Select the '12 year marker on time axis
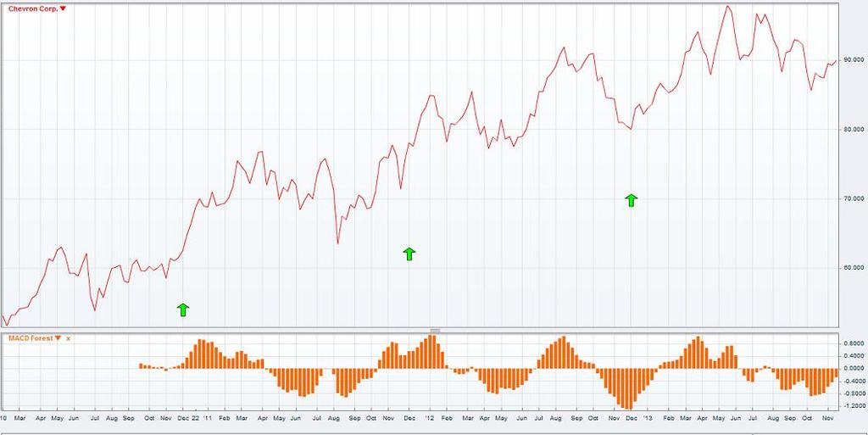The image size is (868, 435). (430, 418)
